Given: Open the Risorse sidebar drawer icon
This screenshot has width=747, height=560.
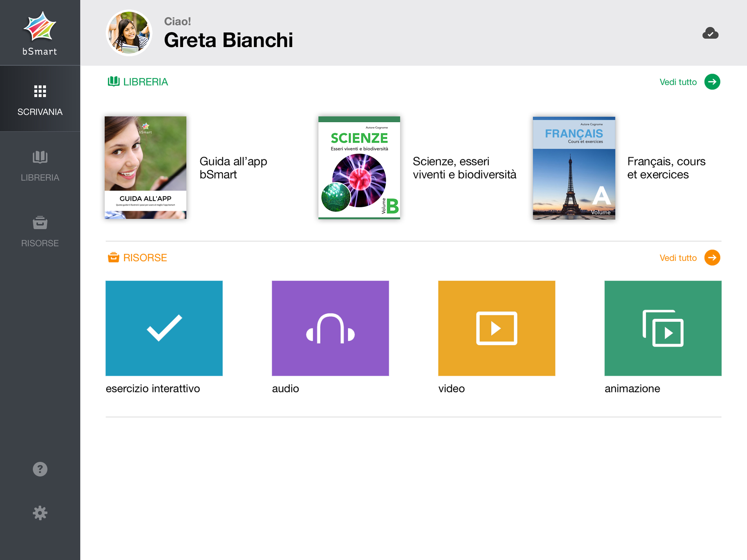Looking at the screenshot, I should tap(40, 223).
